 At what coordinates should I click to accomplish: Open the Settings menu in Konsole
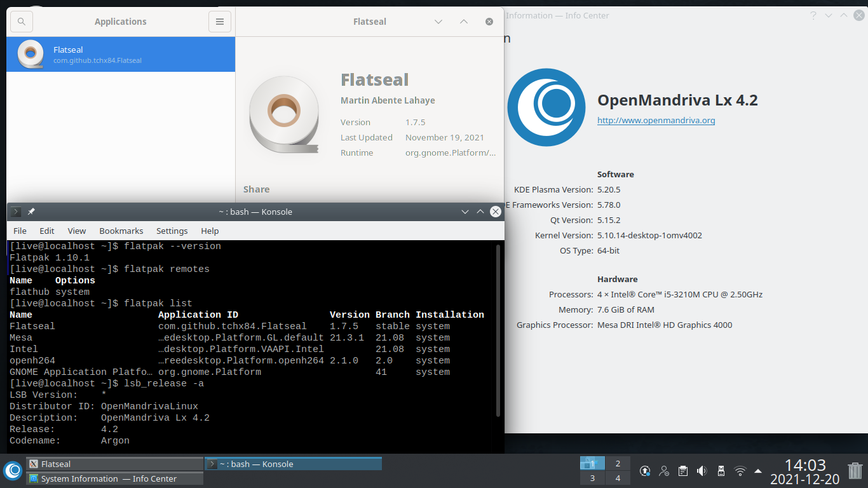pyautogui.click(x=172, y=231)
